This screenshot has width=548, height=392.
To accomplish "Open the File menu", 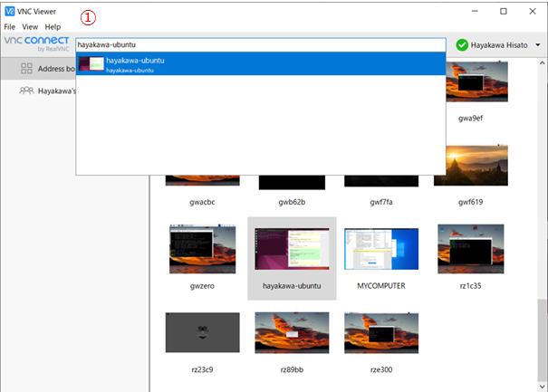I will tap(10, 27).
